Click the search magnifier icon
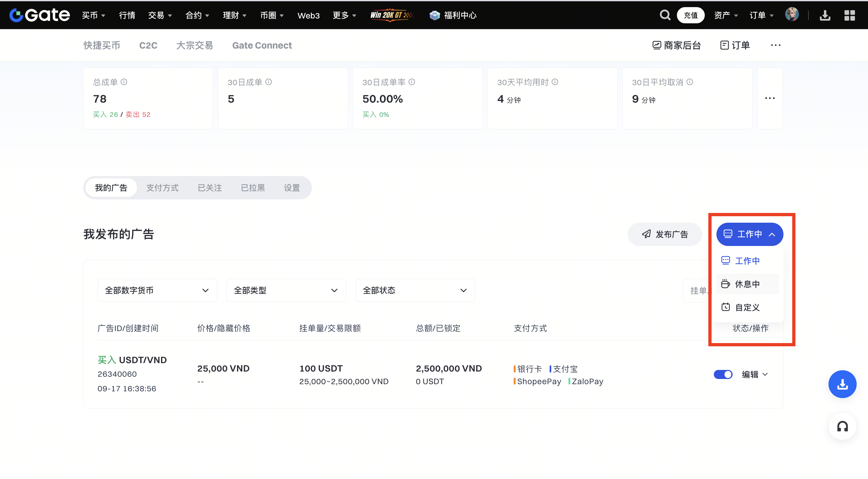 click(665, 15)
